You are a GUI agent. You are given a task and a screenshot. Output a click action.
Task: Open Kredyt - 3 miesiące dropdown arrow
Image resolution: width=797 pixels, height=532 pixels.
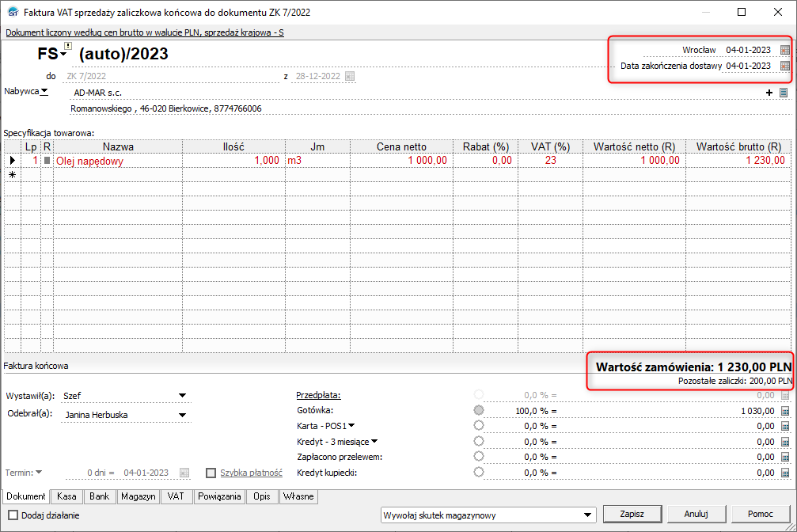[x=374, y=441]
